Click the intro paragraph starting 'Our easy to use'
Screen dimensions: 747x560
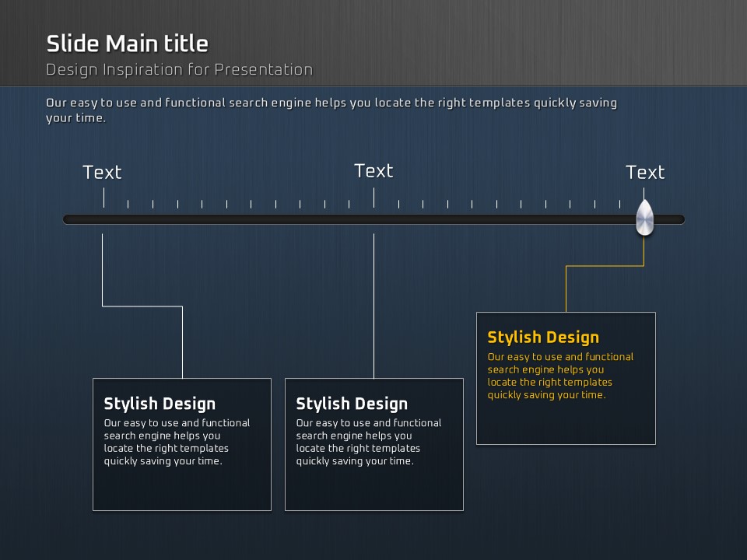[331, 110]
